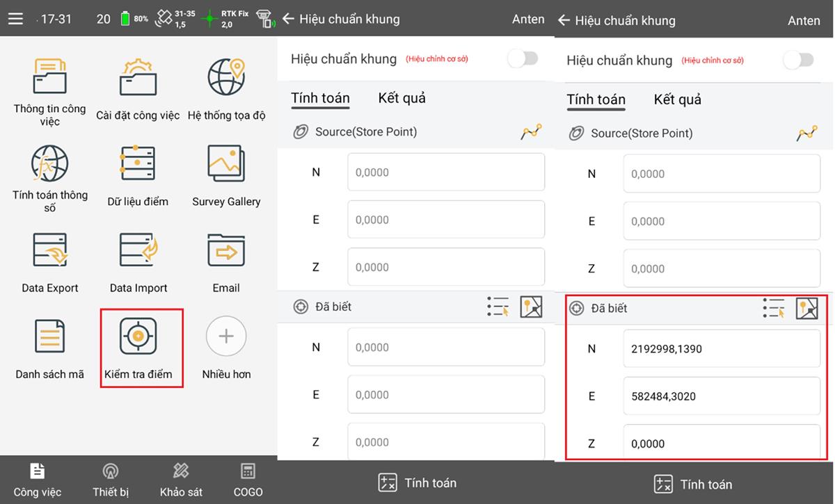Open Hệ thống tọa độ globe icon
The image size is (835, 504).
[226, 78]
